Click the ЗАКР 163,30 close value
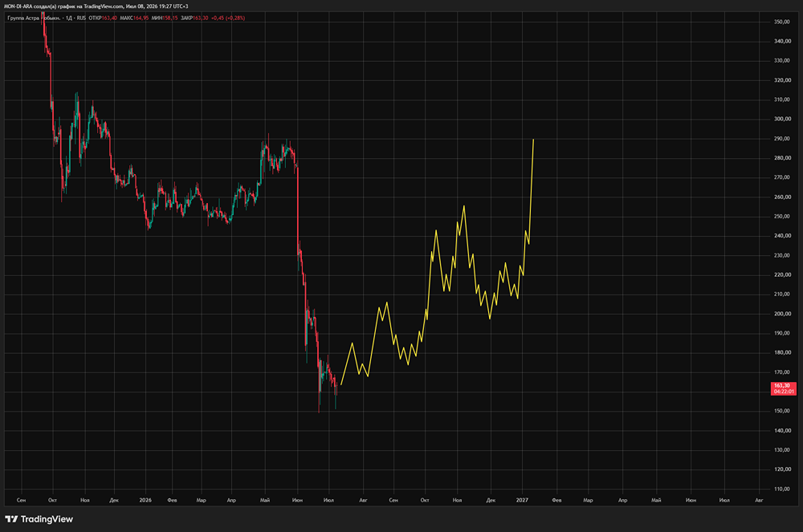803x532 pixels. tap(194, 18)
